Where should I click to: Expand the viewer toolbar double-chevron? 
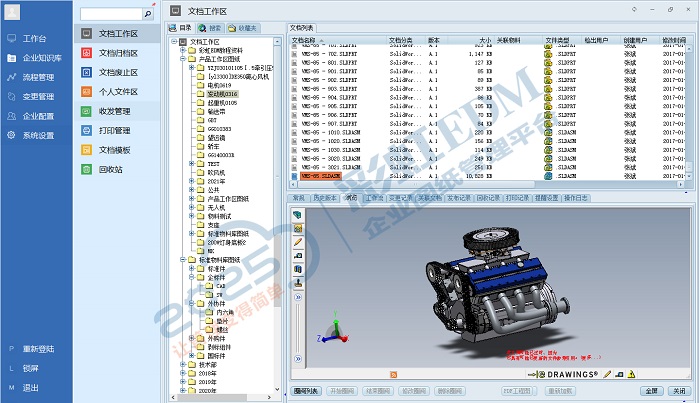pos(298,298)
